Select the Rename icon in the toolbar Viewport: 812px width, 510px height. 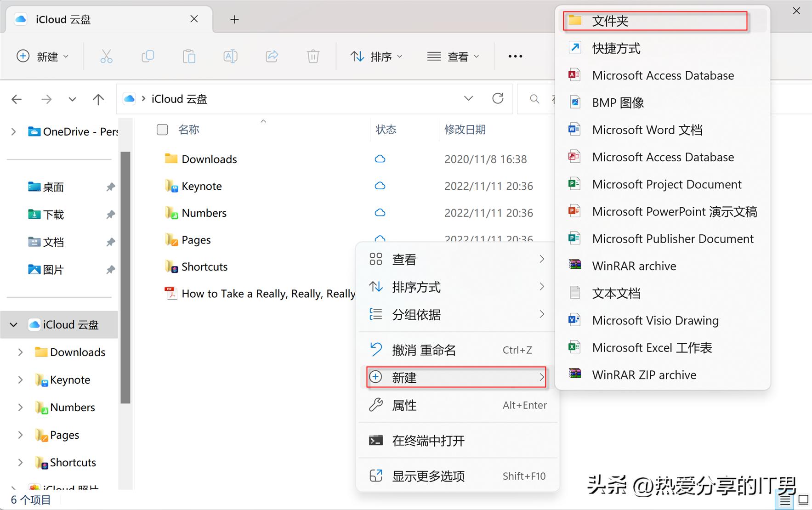point(230,56)
